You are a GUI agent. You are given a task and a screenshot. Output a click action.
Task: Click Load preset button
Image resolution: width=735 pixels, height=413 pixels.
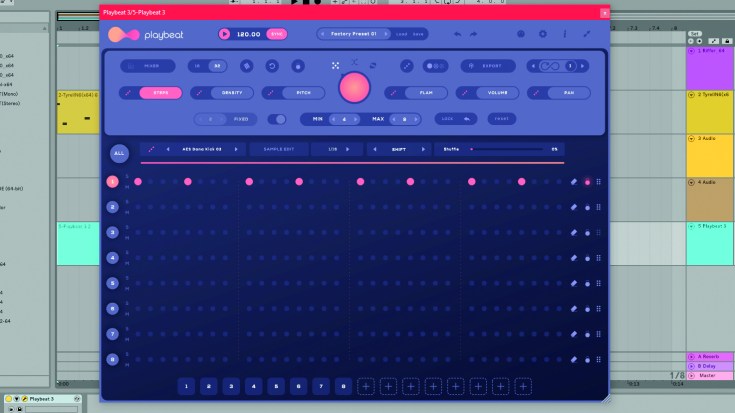click(401, 34)
